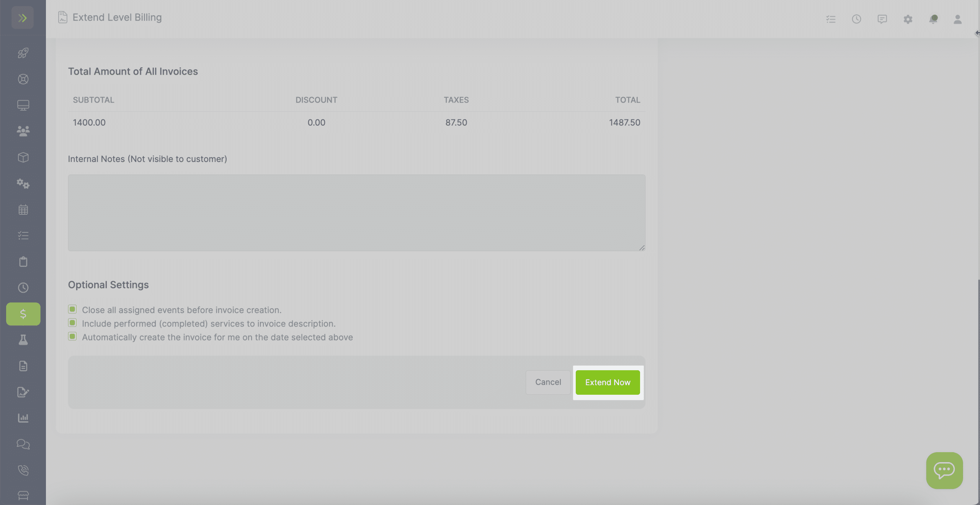Click the TOTAL column header
Image resolution: width=980 pixels, height=505 pixels.
tap(627, 100)
